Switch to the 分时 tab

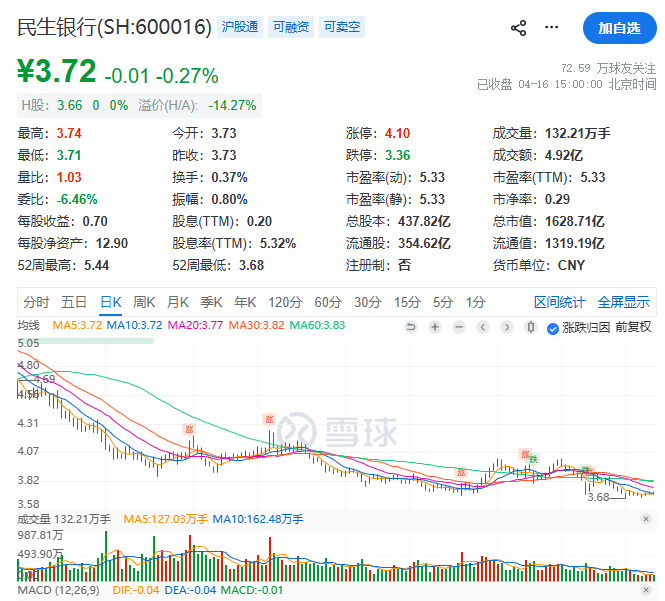pyautogui.click(x=36, y=302)
